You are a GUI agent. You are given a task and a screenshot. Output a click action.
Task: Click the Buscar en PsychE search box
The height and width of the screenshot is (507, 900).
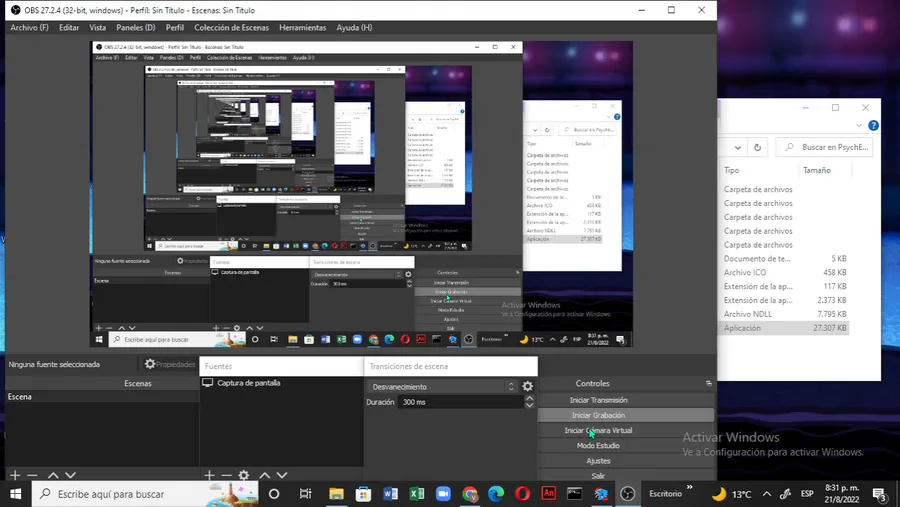point(824,147)
